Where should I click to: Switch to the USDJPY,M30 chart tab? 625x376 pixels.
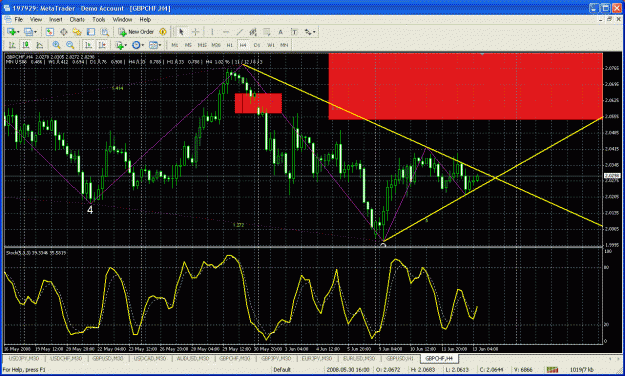[24, 358]
